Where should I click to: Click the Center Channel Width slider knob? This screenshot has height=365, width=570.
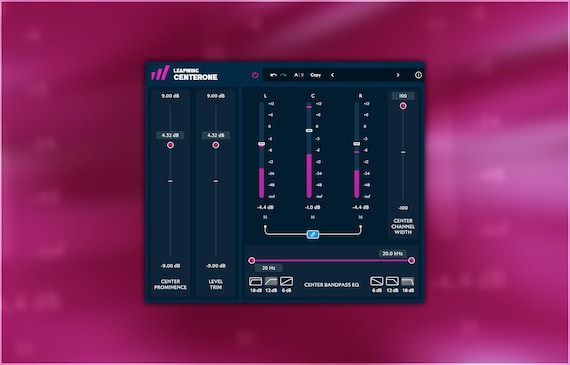(403, 106)
